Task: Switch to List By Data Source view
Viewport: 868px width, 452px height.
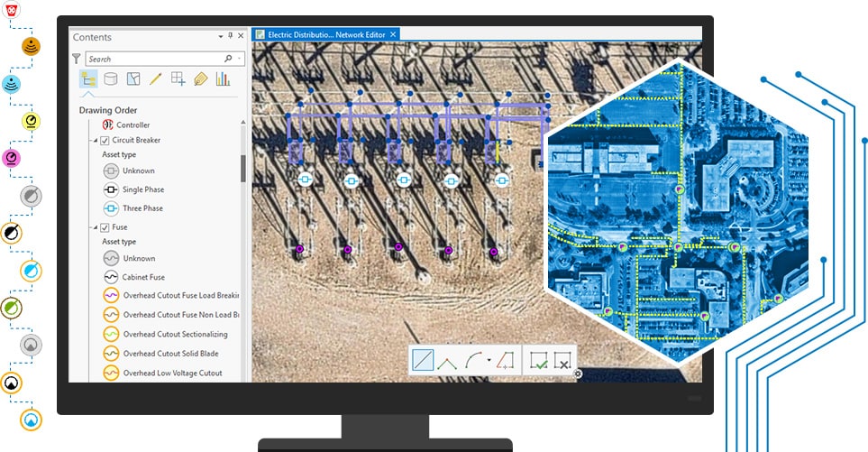Action: pos(111,79)
